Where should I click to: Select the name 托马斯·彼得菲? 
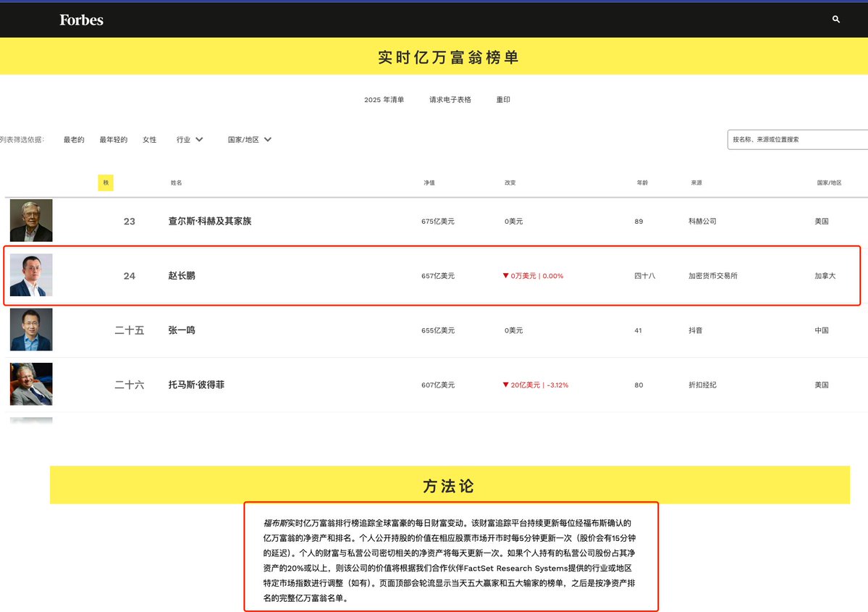point(196,385)
